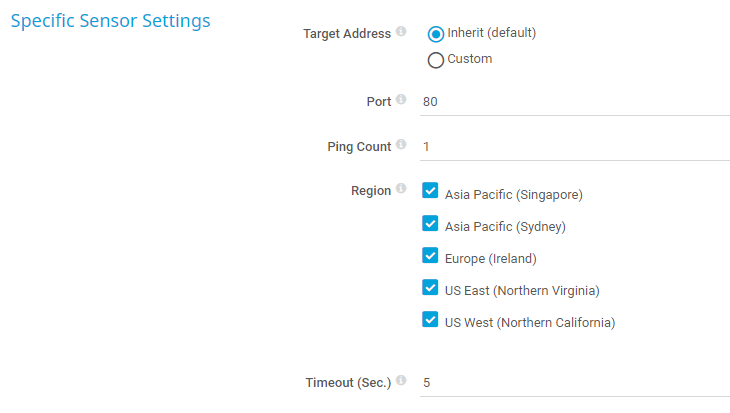Click the Ping Count label text
Viewport: 730px width, 413px height.
(x=359, y=147)
